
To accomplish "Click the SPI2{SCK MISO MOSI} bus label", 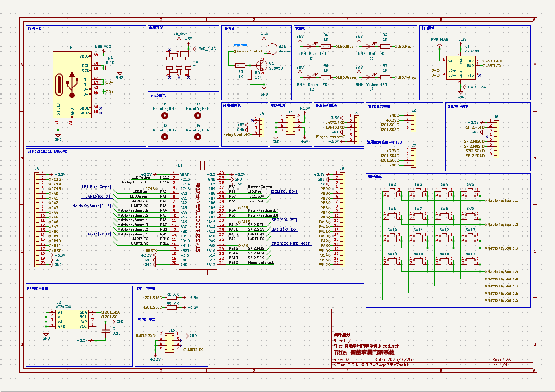I will [x=291, y=244].
